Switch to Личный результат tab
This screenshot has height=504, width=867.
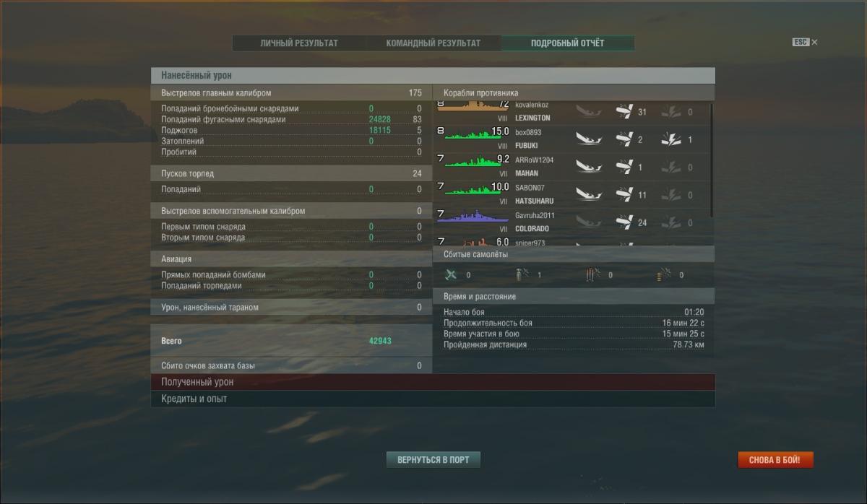299,43
